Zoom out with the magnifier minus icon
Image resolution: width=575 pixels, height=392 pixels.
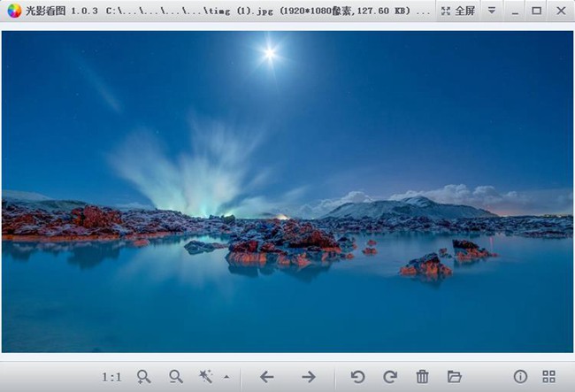pyautogui.click(x=176, y=377)
